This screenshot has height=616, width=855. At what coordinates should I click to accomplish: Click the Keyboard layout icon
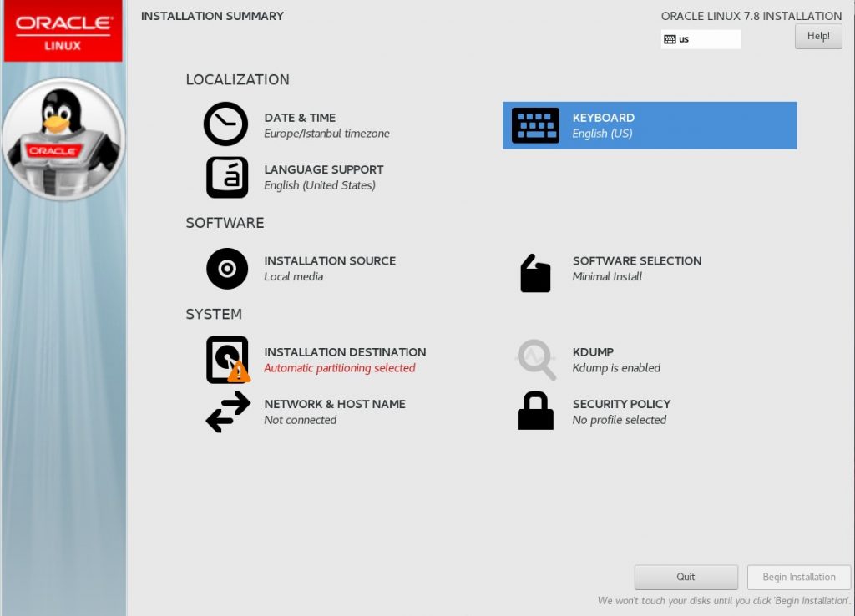pyautogui.click(x=535, y=125)
